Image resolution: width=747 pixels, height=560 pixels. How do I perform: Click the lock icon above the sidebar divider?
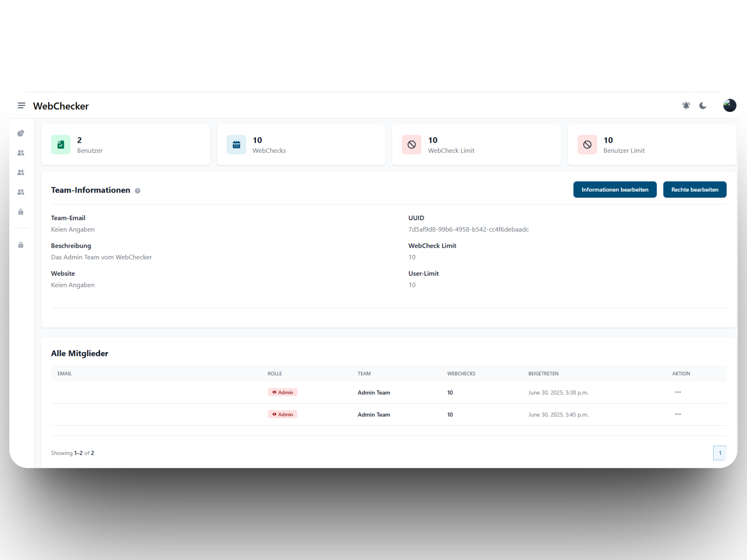tap(21, 212)
